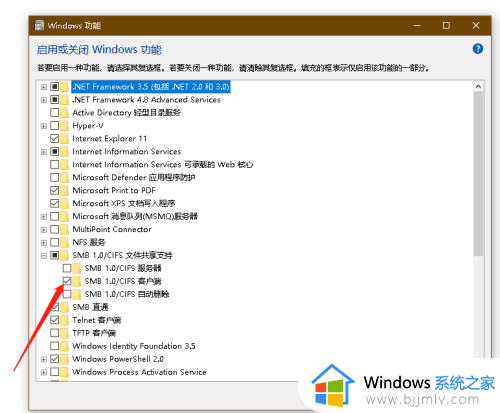
Task: Toggle the Hyper-V checkbox
Action: 55,126
